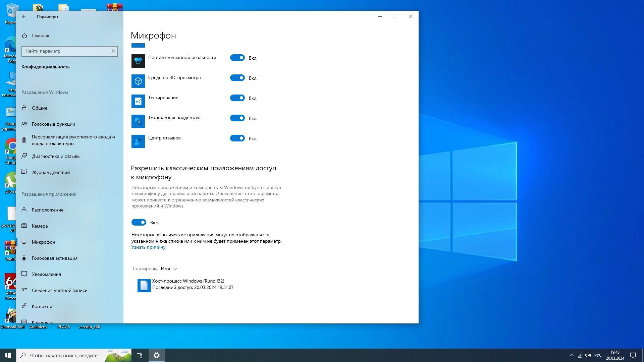Click the µTorrent desktop shortcut
The width and height of the screenshot is (644, 362).
pos(10,183)
